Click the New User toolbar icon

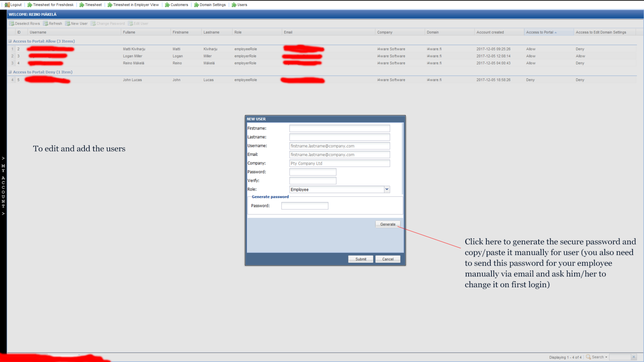coord(68,23)
